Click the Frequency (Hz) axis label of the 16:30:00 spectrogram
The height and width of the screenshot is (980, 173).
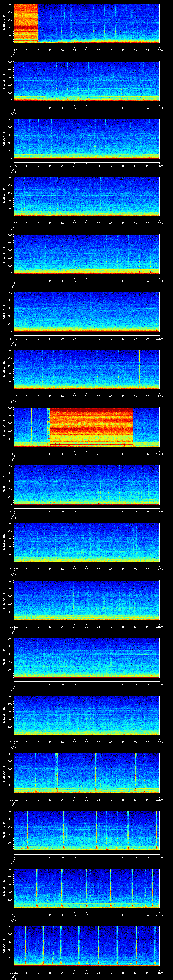coord(4,946)
